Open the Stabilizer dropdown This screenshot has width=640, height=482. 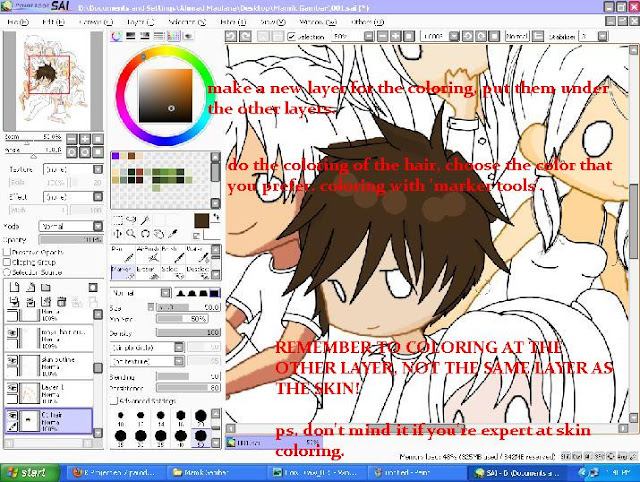(602, 36)
